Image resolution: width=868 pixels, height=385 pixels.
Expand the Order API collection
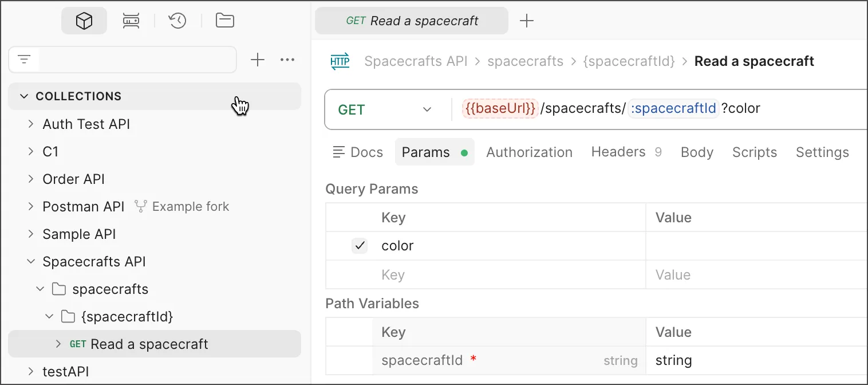point(31,179)
